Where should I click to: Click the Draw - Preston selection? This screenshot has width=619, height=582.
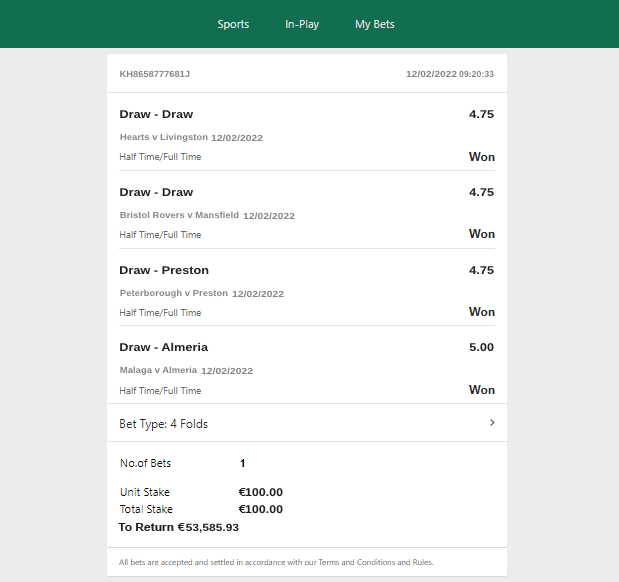click(x=164, y=270)
